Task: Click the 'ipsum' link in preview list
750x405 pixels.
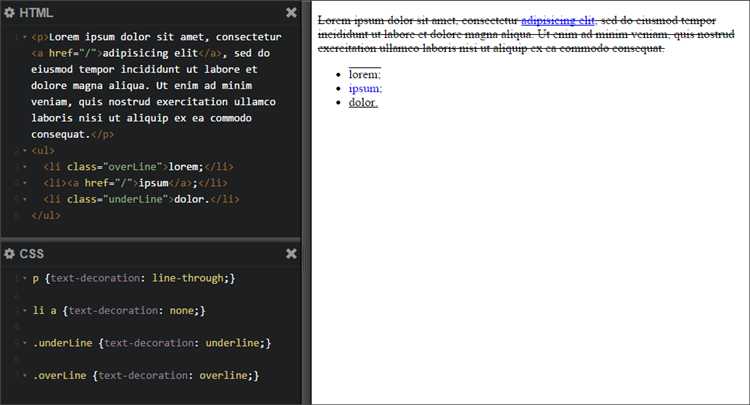Action: pyautogui.click(x=364, y=88)
